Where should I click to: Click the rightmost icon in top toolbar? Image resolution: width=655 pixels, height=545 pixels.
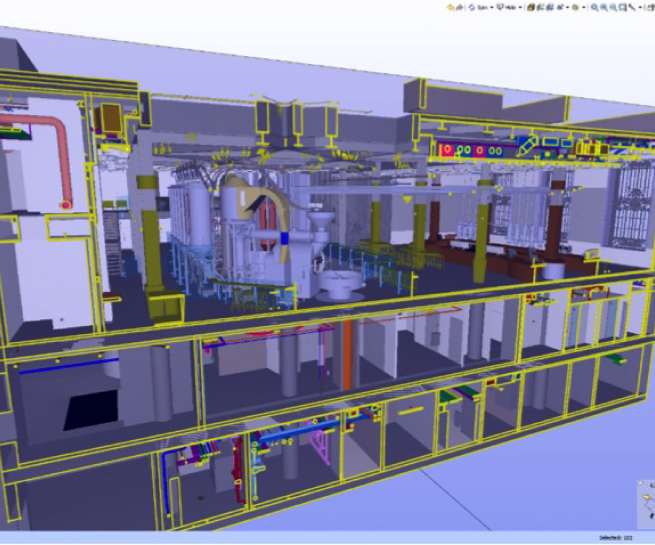pyautogui.click(x=651, y=6)
